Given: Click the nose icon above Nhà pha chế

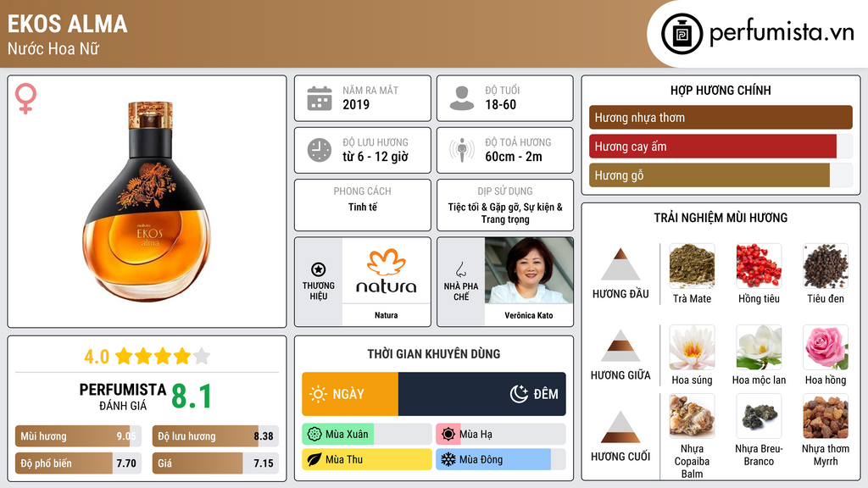Looking at the screenshot, I should pyautogui.click(x=460, y=269).
